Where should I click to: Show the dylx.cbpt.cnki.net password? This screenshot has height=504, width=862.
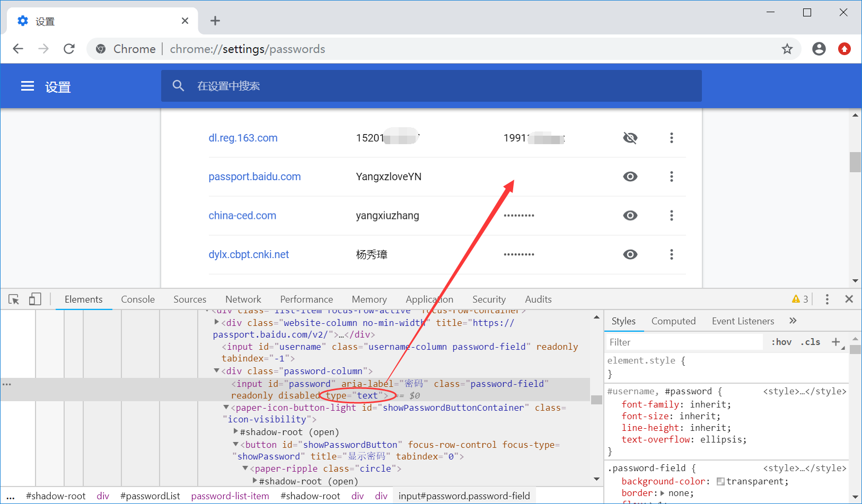(630, 254)
